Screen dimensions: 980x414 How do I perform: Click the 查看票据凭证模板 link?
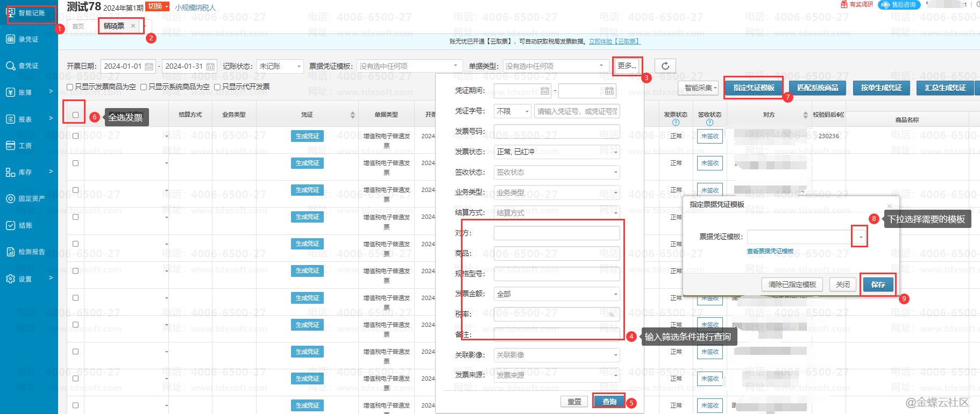pos(770,252)
